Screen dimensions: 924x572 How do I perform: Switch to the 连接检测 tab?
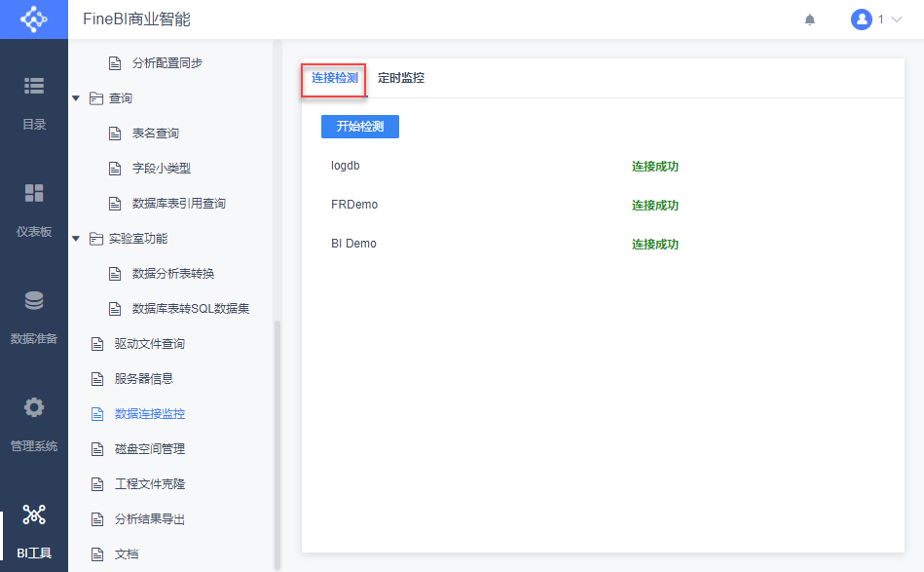pos(334,78)
